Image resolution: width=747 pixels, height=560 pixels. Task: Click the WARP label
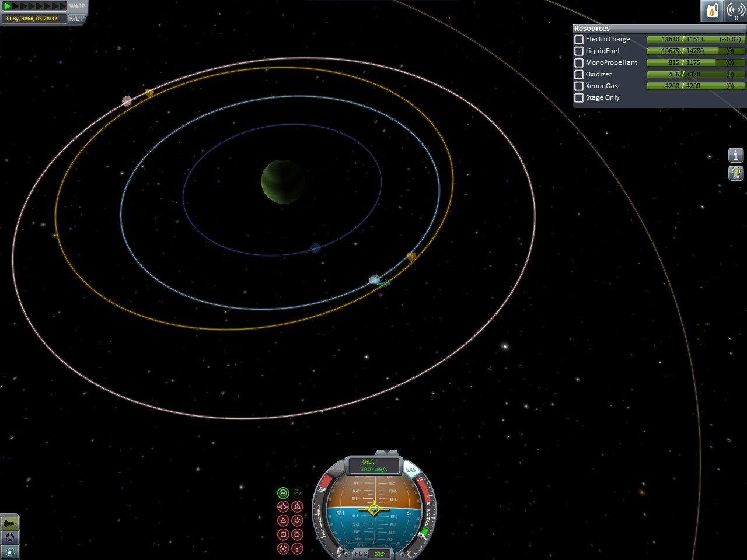[x=77, y=6]
